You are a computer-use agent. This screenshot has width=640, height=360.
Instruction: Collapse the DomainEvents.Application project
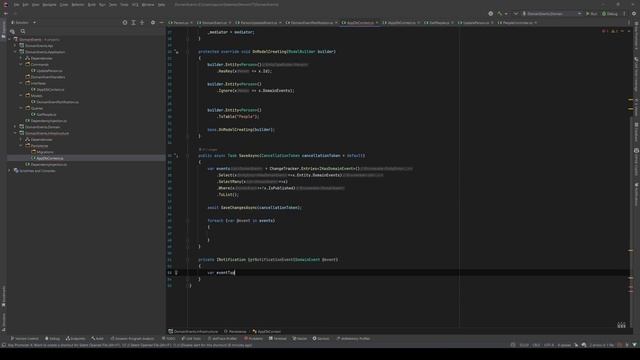coord(16,52)
